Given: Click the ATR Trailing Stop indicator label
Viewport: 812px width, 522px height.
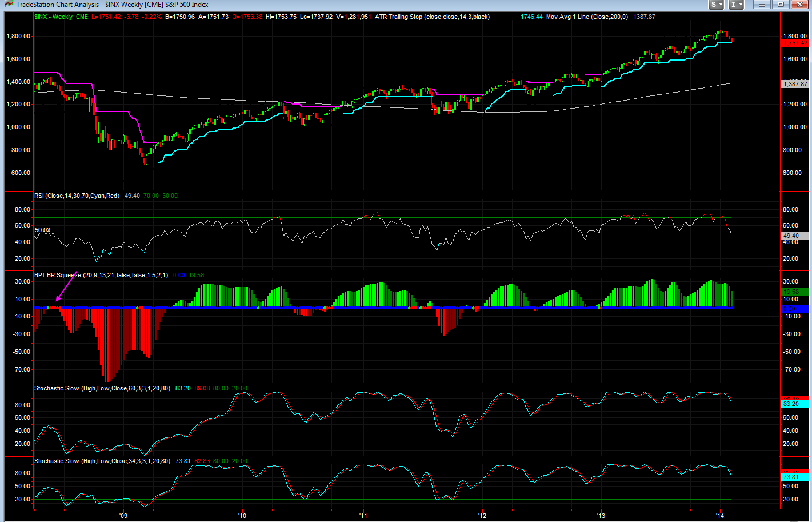Looking at the screenshot, I should click(432, 17).
